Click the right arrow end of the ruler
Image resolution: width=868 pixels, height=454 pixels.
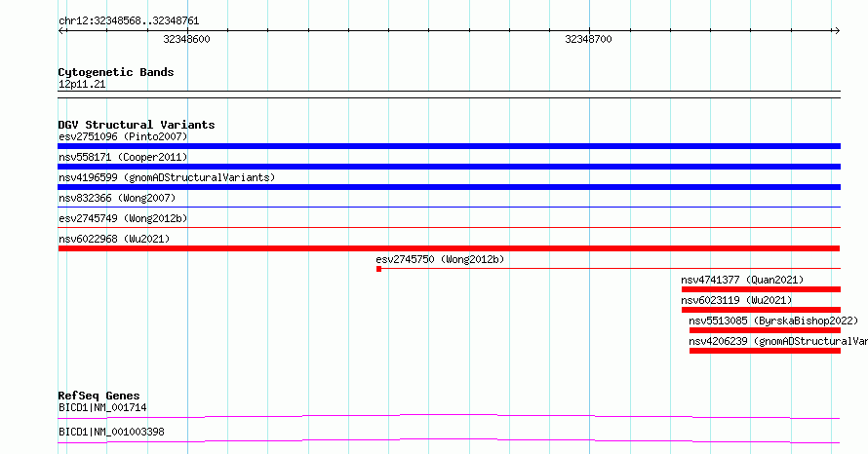[837, 30]
